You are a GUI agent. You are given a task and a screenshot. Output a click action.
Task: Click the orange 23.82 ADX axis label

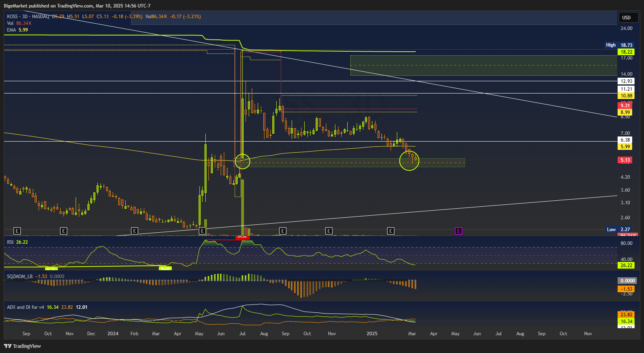click(x=626, y=315)
